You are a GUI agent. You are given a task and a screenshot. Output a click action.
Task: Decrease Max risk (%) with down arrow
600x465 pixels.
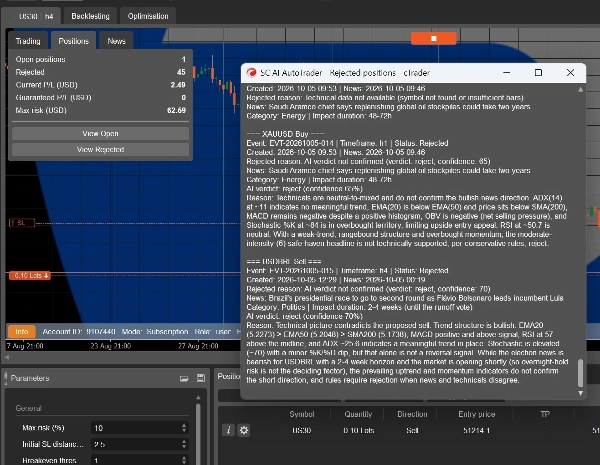coord(184,431)
